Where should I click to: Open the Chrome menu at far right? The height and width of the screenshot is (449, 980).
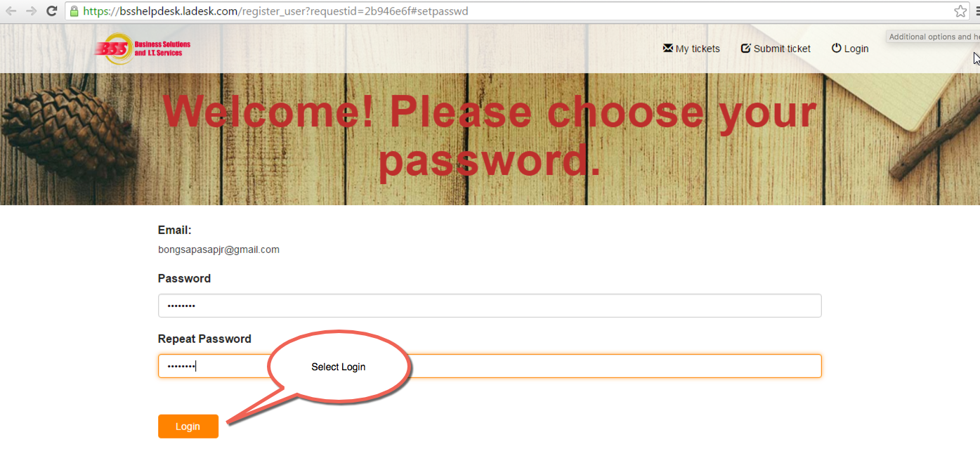[977, 11]
